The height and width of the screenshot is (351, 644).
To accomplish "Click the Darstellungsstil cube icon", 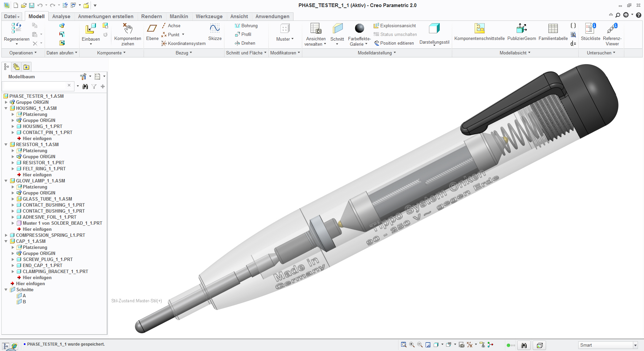I will coord(434,29).
